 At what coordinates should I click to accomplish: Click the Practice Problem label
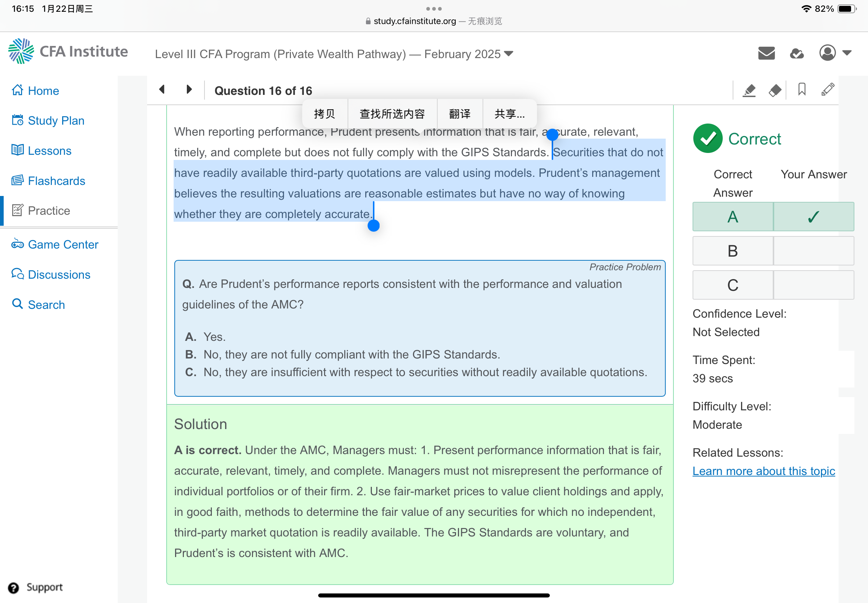[x=625, y=267]
